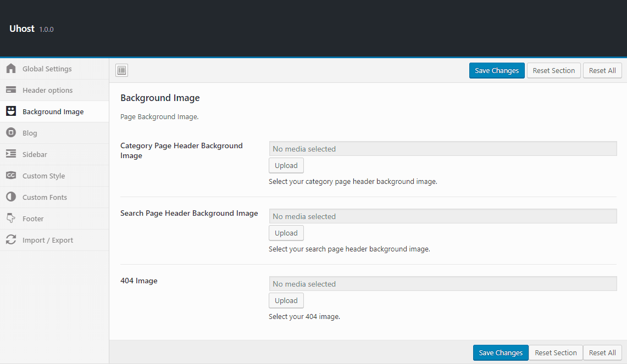
Task: Switch to the Custom Fonts section
Action: [45, 197]
